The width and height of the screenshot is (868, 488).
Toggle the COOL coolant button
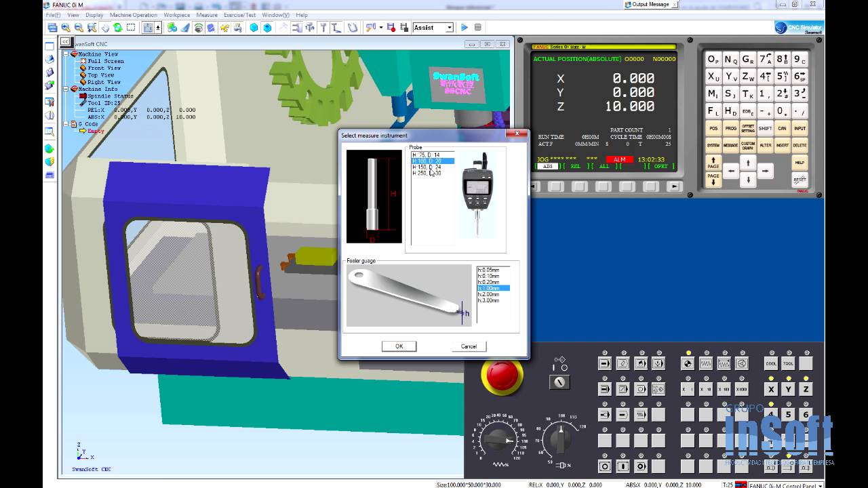click(771, 364)
